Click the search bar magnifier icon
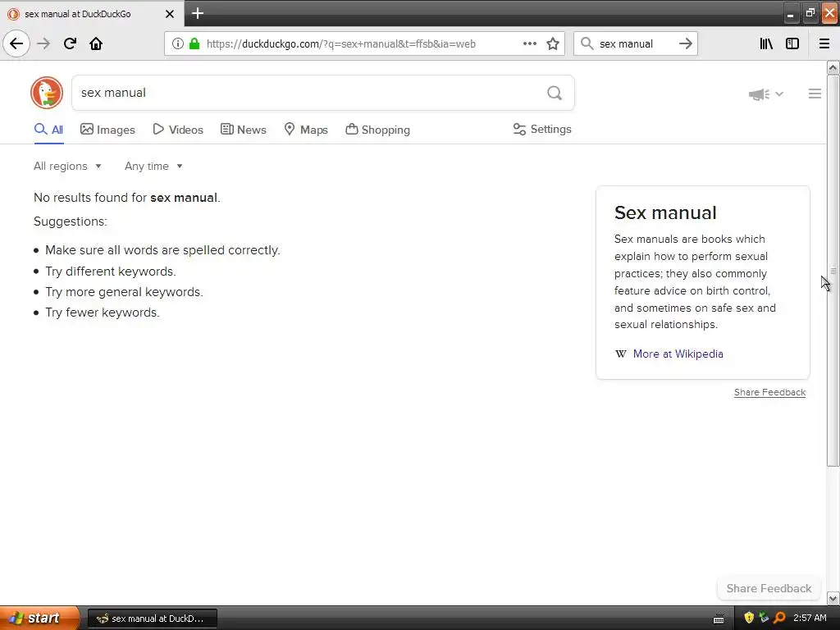Viewport: 840px width, 630px height. [587, 43]
